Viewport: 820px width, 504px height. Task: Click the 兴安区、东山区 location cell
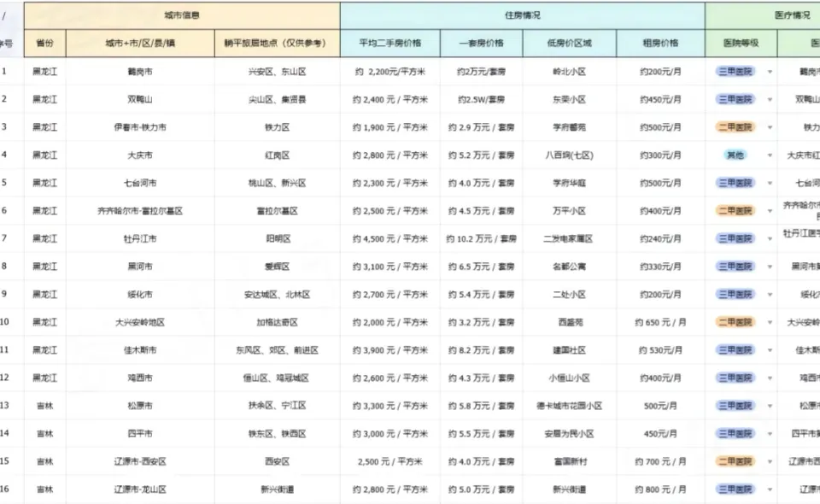pos(275,72)
